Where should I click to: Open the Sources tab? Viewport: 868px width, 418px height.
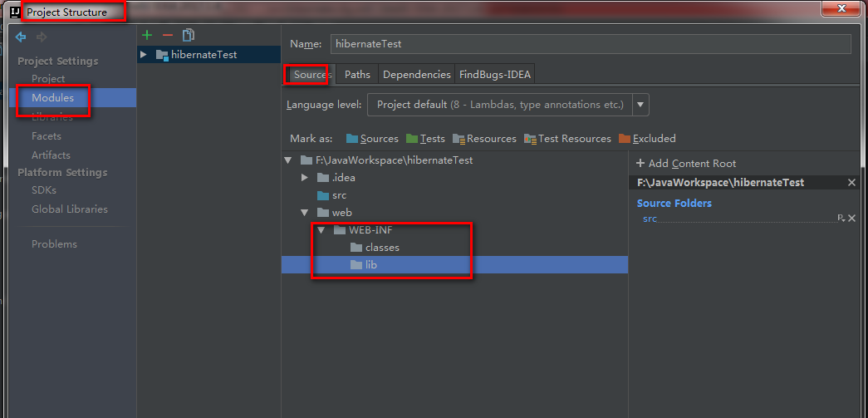click(x=311, y=74)
